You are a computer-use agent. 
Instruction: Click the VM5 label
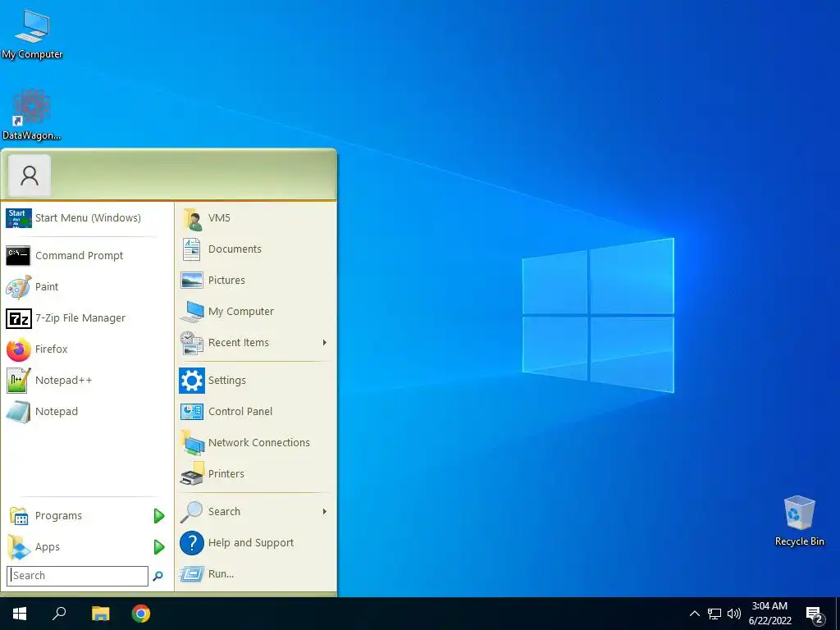tap(219, 218)
